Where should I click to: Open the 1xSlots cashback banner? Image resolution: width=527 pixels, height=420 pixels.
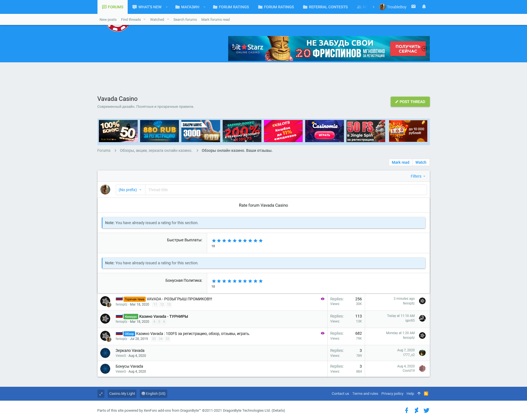pos(283,131)
